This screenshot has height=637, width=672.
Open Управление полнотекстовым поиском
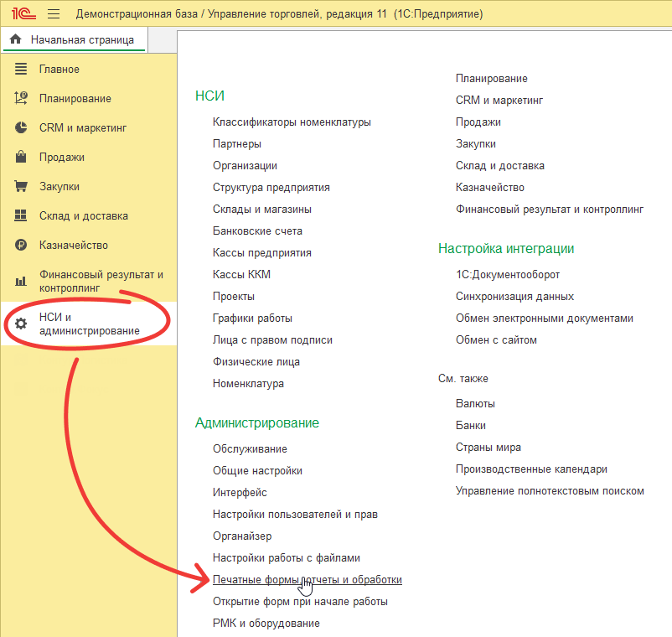(x=550, y=491)
